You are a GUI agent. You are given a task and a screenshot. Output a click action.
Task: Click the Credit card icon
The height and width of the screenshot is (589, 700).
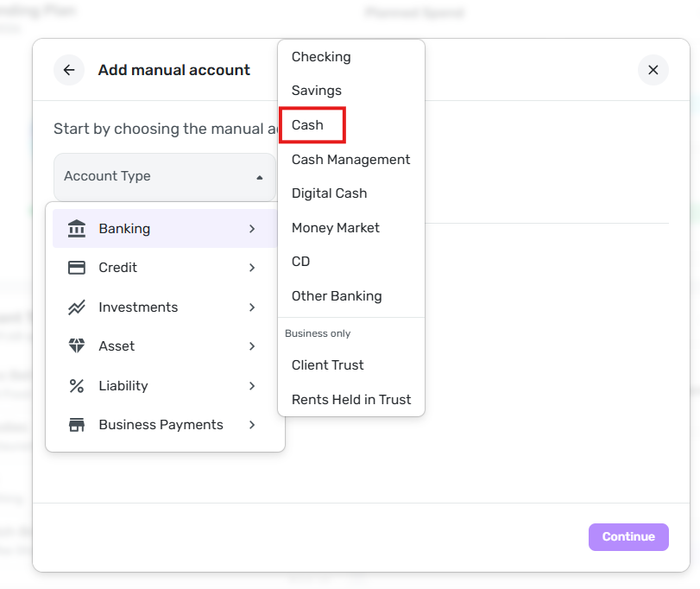click(x=77, y=268)
